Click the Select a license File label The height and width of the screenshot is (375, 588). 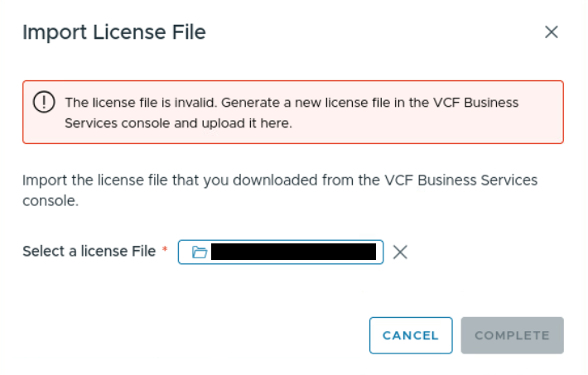(x=89, y=251)
